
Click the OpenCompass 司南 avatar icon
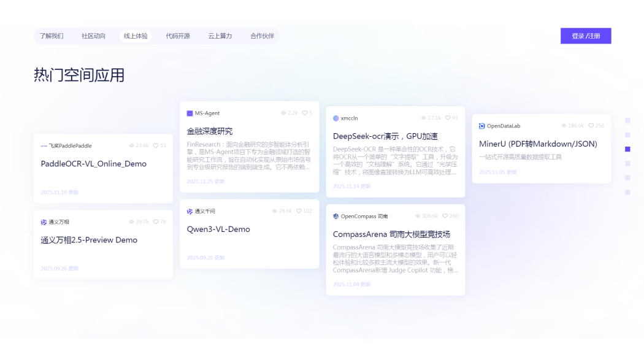(x=336, y=216)
